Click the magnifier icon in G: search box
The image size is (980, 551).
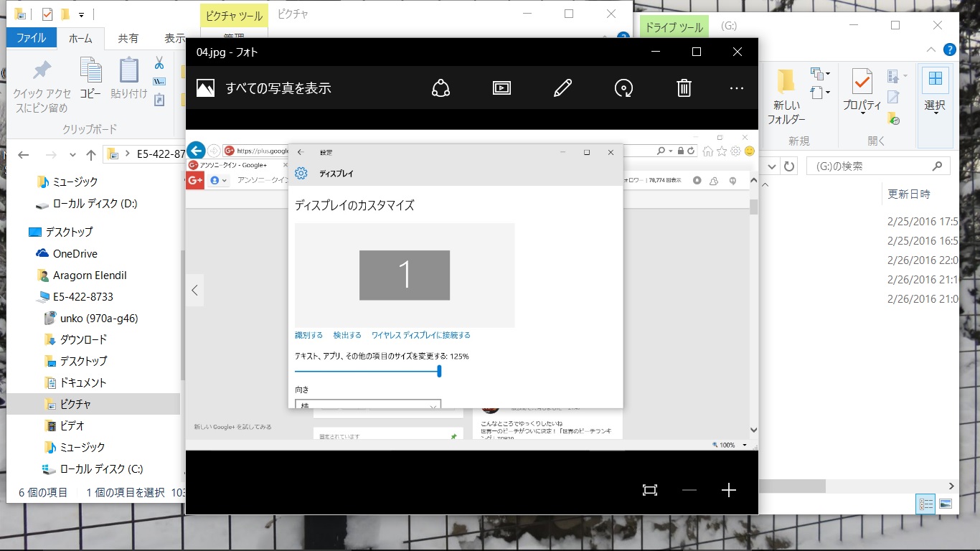[x=937, y=166]
